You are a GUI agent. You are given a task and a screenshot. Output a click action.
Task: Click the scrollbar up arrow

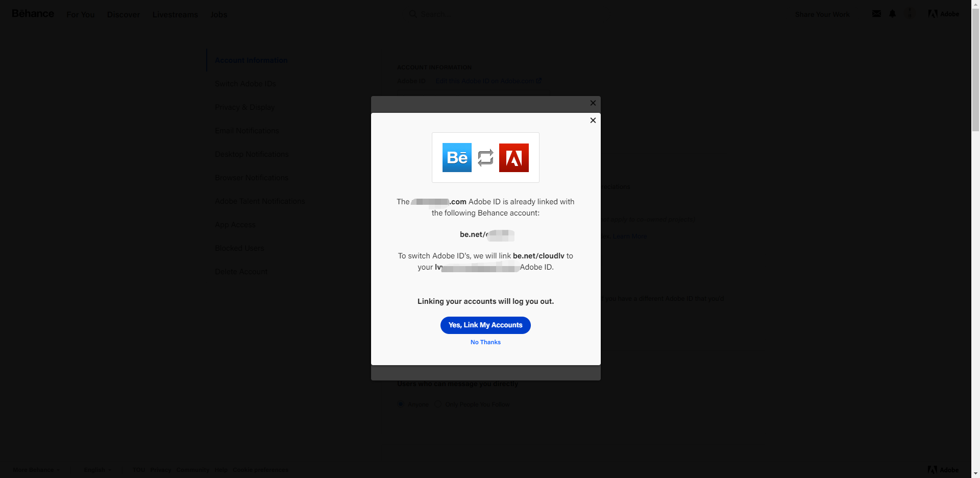975,4
